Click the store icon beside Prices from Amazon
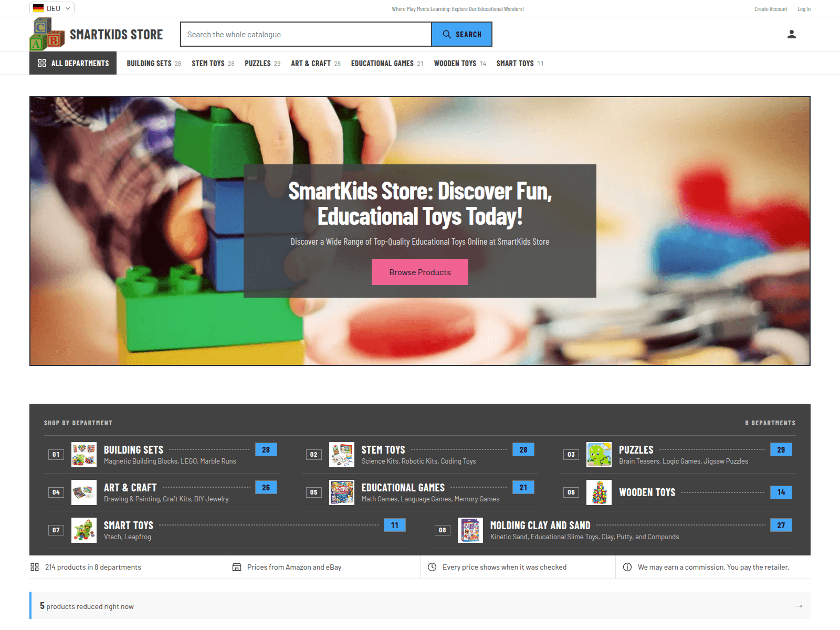The width and height of the screenshot is (840, 630). pos(237,567)
